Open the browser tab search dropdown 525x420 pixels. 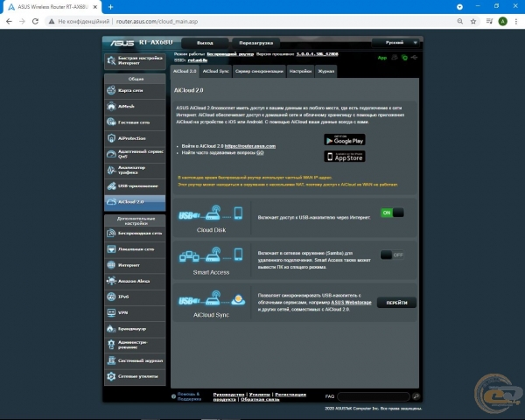click(459, 7)
